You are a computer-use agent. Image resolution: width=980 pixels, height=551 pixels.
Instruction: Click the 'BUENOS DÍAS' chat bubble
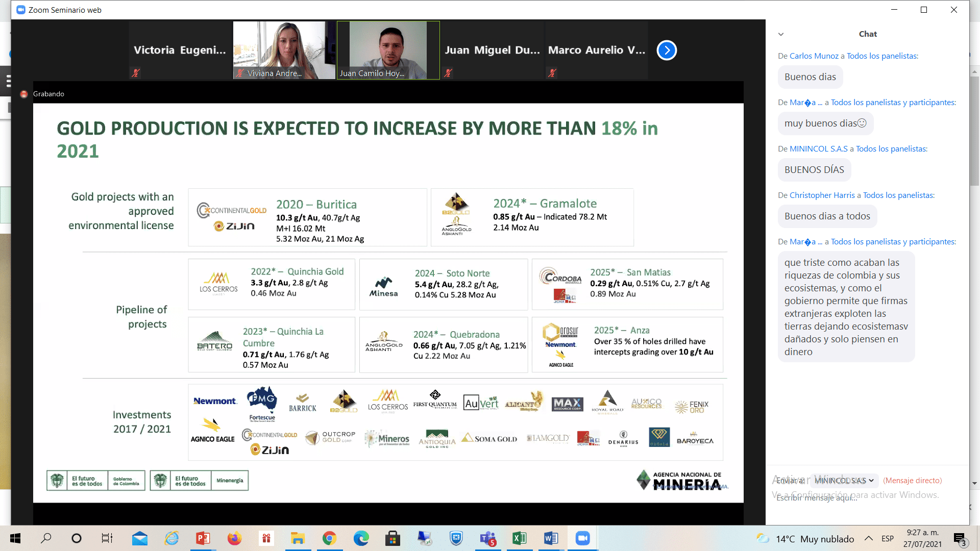(814, 170)
